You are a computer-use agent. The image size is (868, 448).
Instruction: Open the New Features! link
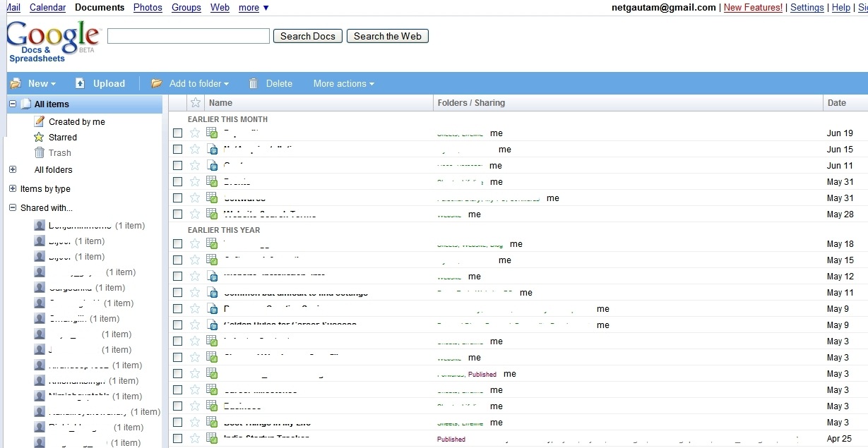(x=753, y=8)
